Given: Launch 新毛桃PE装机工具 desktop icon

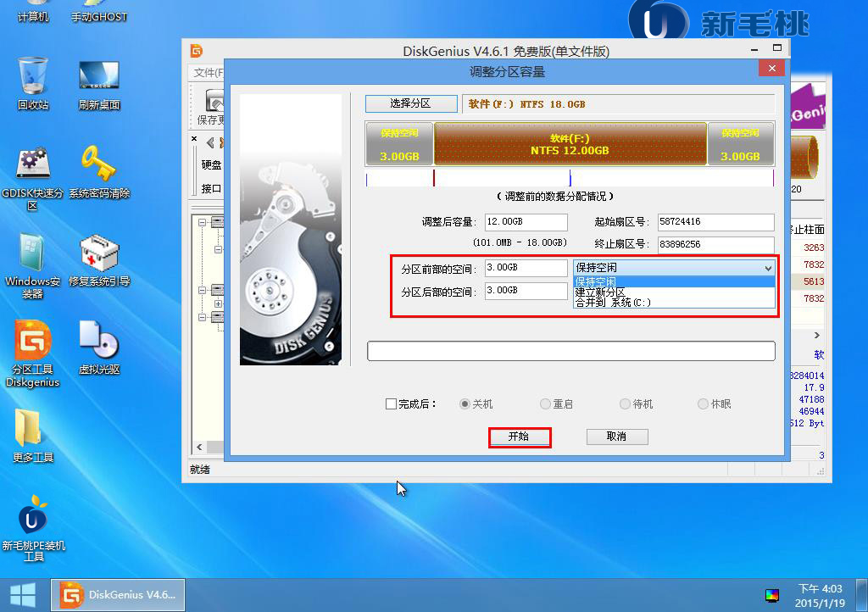Looking at the screenshot, I should (33, 528).
